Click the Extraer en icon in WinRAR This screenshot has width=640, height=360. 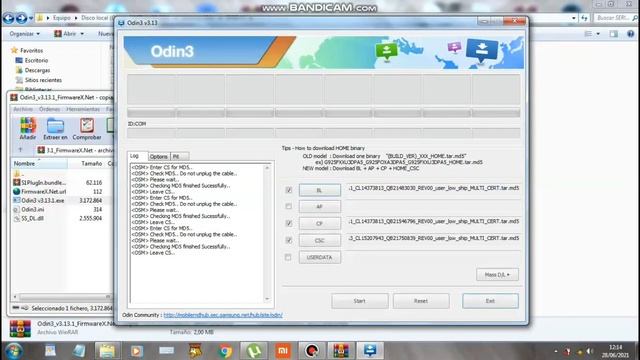click(x=55, y=129)
